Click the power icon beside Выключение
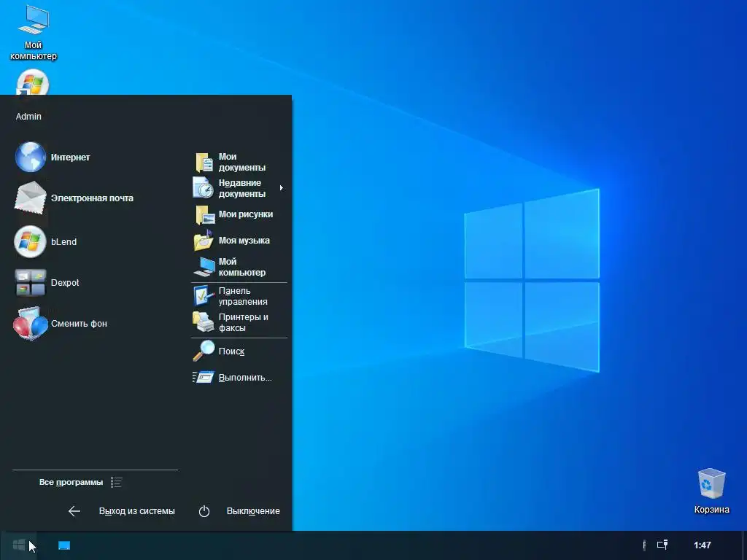The height and width of the screenshot is (560, 747). pyautogui.click(x=204, y=511)
